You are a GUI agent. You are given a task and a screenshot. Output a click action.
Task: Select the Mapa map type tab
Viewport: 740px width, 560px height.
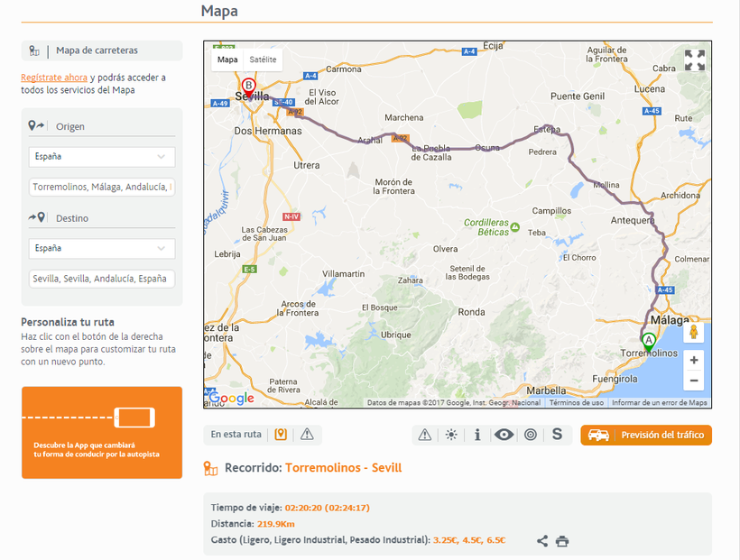point(228,60)
